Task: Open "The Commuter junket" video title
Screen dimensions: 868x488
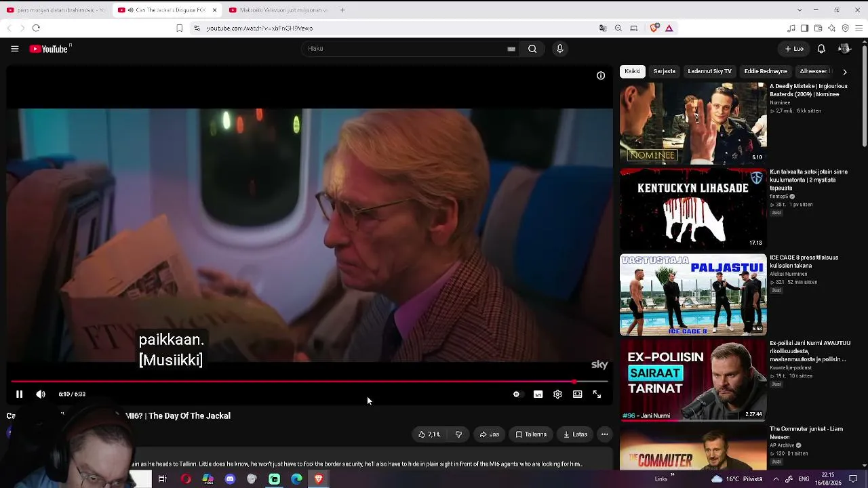Action: tap(806, 433)
